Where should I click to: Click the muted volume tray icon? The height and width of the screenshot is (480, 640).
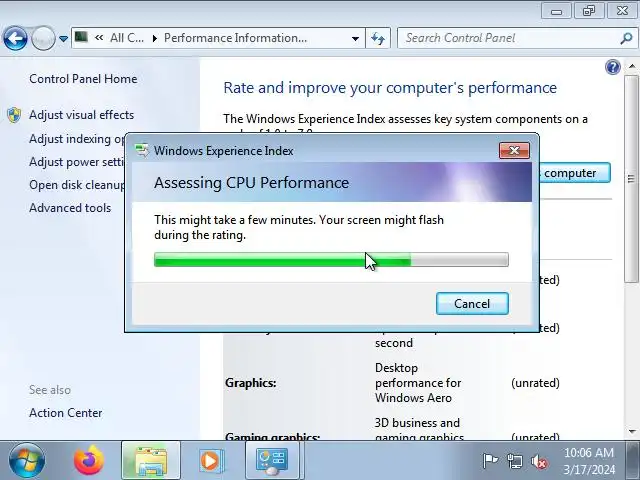click(539, 461)
